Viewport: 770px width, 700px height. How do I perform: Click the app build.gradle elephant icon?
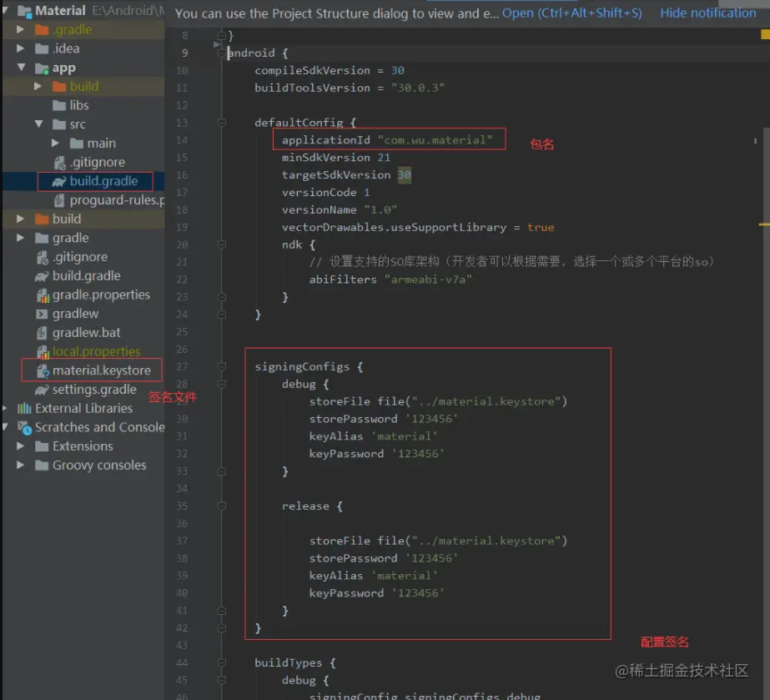pyautogui.click(x=59, y=181)
